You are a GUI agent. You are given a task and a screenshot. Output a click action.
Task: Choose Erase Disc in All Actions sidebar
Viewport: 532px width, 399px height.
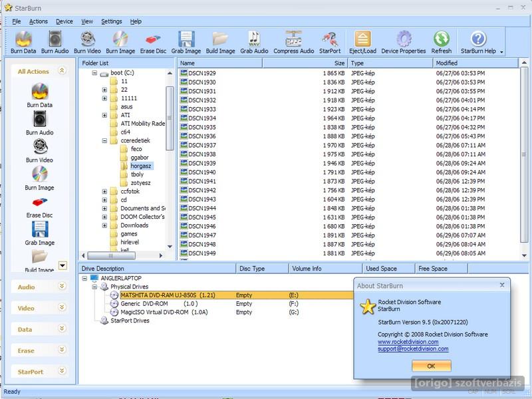39,207
